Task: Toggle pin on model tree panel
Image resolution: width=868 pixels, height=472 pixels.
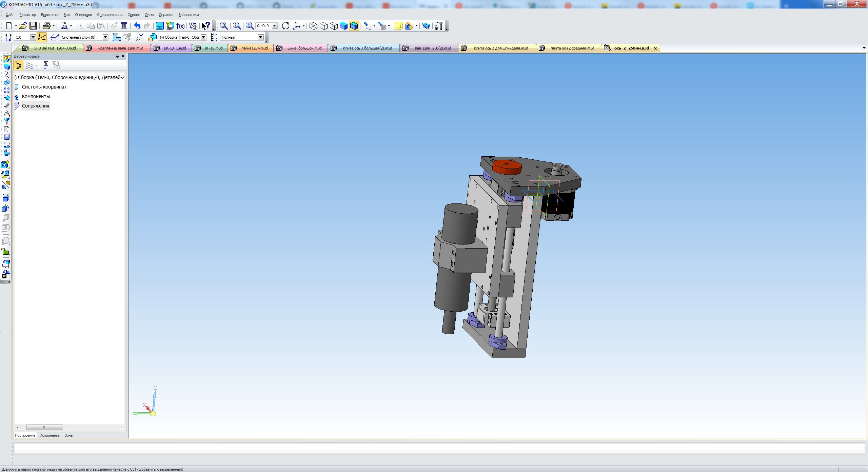Action: tap(118, 56)
